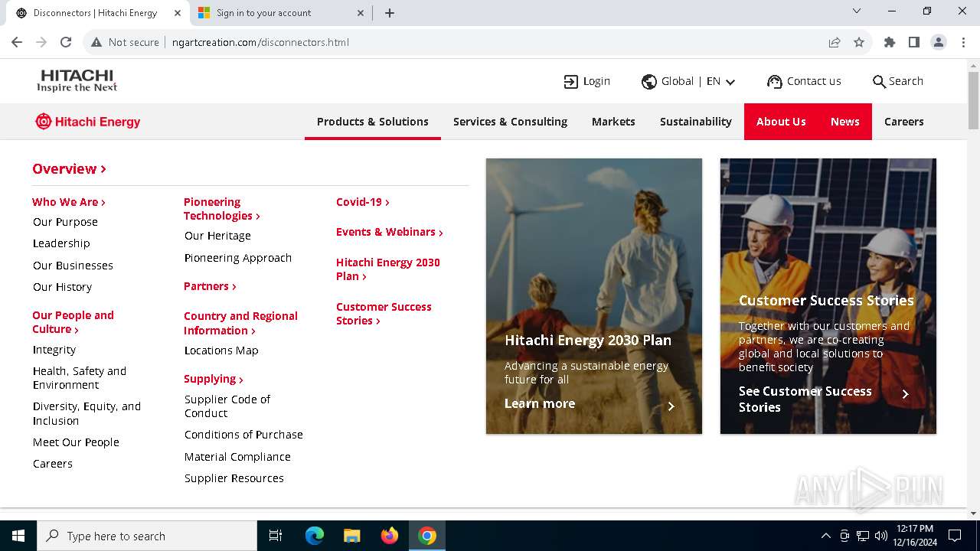Click the Not secure warning icon
Image resolution: width=980 pixels, height=551 pixels.
pyautogui.click(x=96, y=42)
